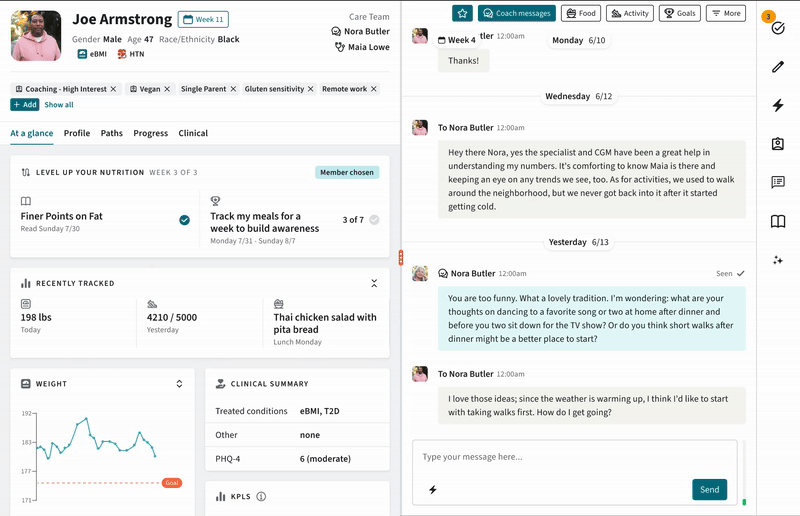Open the contact card icon in sidebar
The width and height of the screenshot is (800, 516).
pyautogui.click(x=778, y=144)
